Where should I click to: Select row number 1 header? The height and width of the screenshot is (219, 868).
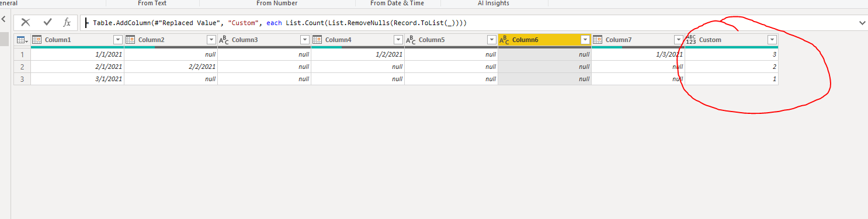coord(22,54)
